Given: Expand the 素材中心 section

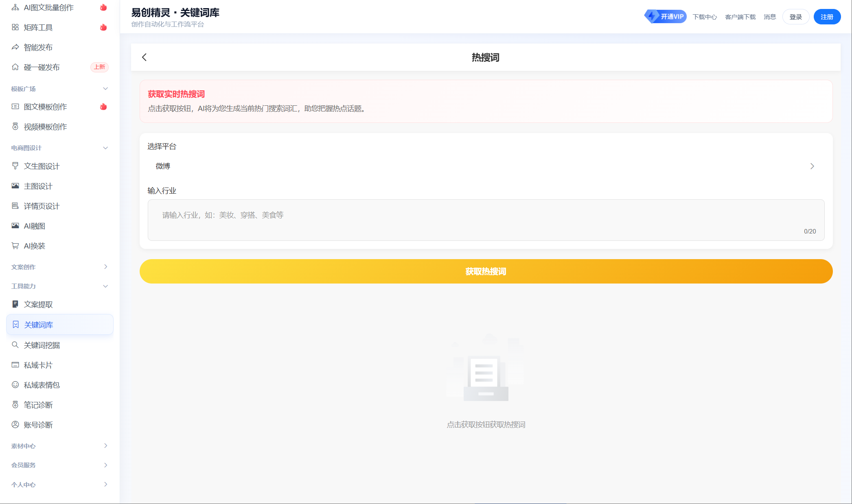Looking at the screenshot, I should [x=105, y=446].
